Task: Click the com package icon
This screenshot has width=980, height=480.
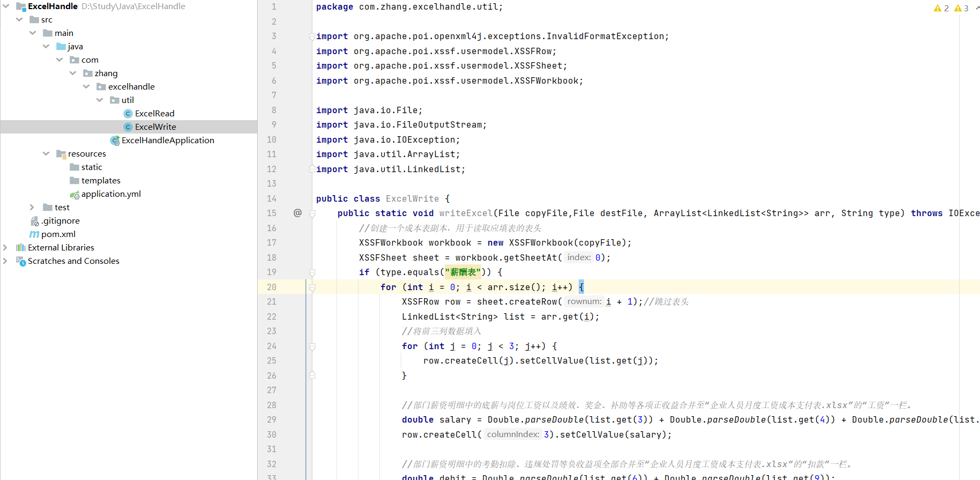Action: tap(74, 60)
